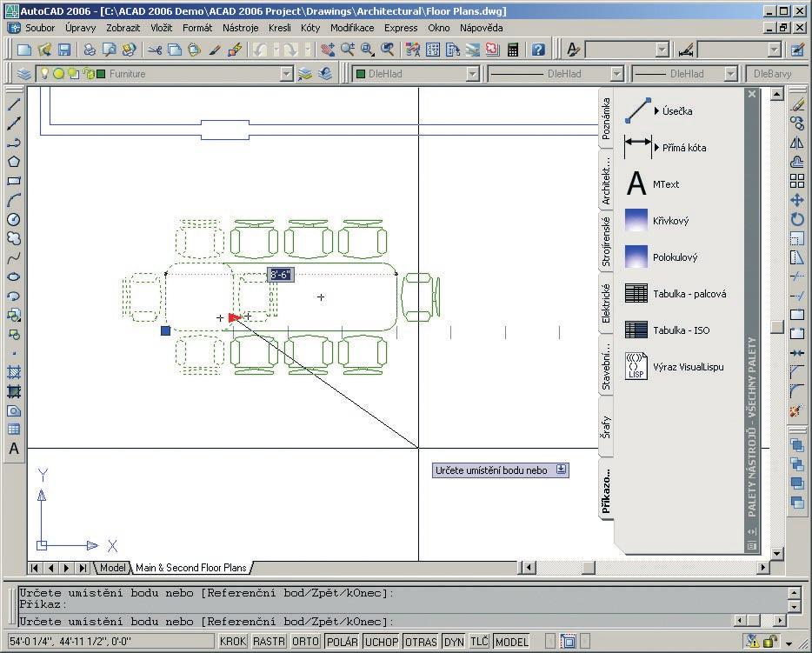
Task: Toggle DYN dynamic input
Action: pyautogui.click(x=454, y=642)
